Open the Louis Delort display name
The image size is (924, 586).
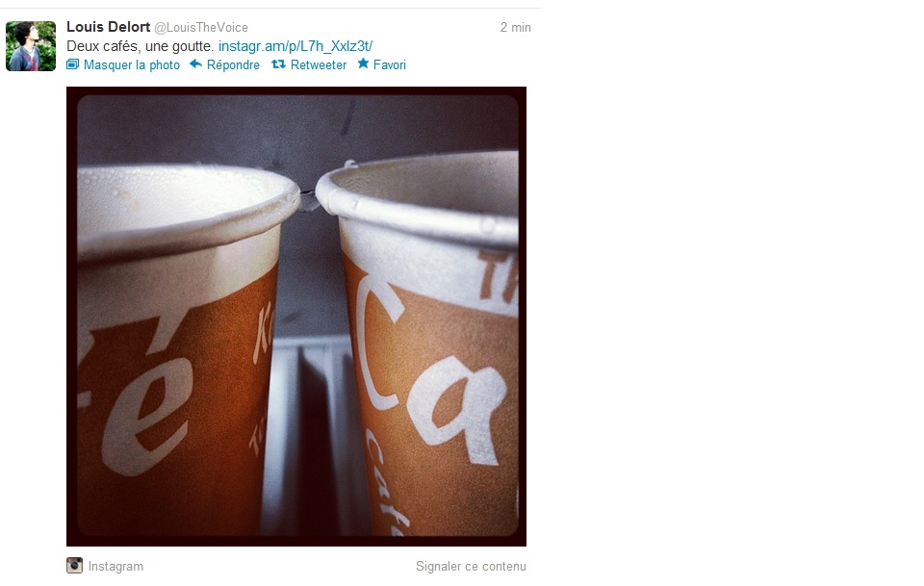coord(109,27)
